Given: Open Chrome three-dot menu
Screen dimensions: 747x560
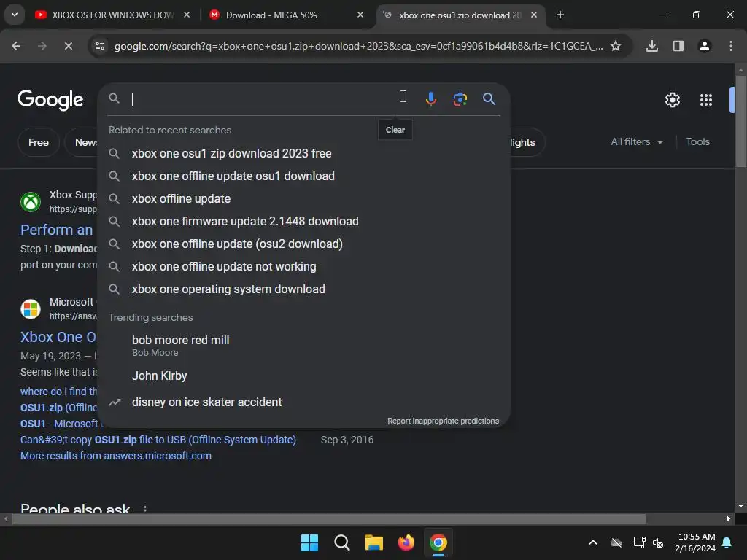Looking at the screenshot, I should (730, 46).
